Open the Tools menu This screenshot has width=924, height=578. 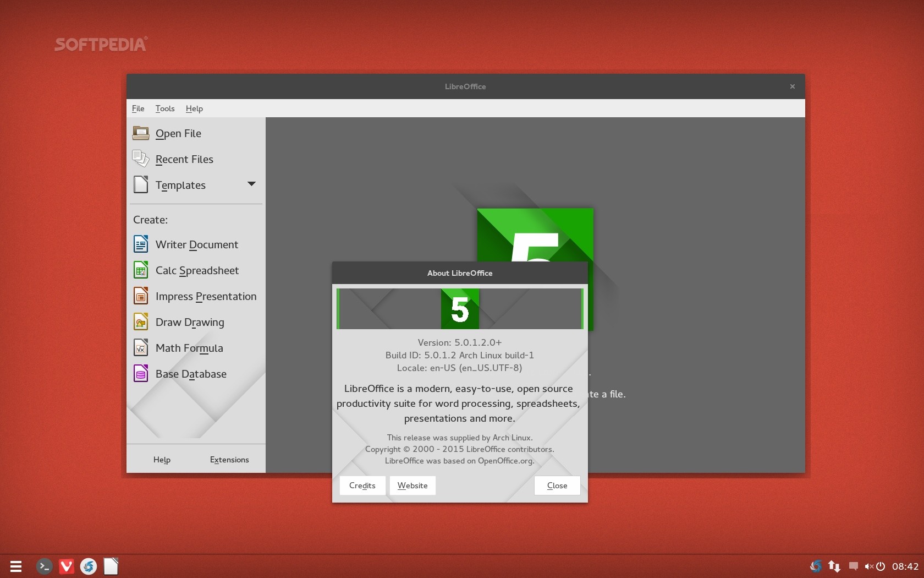coord(164,108)
